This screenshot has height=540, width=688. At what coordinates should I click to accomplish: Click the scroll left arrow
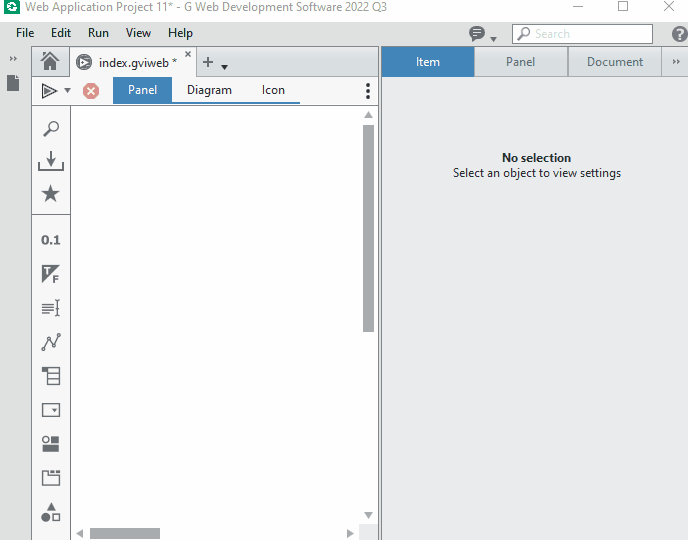(x=79, y=533)
